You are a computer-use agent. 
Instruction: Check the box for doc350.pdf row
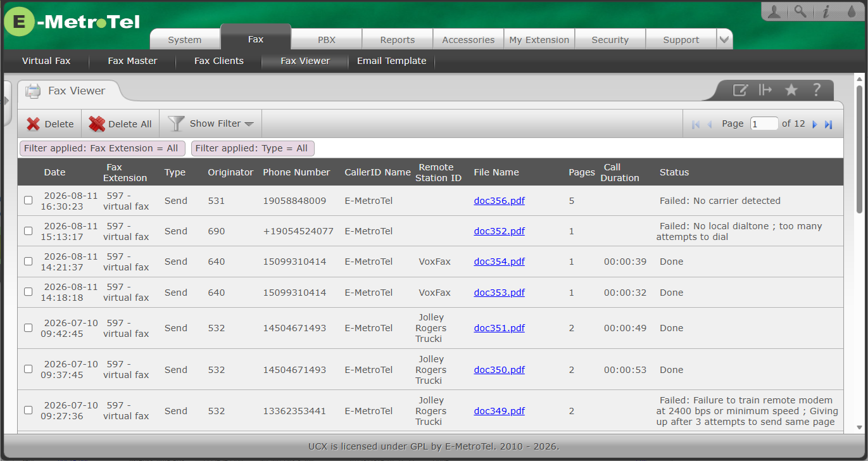(x=28, y=369)
